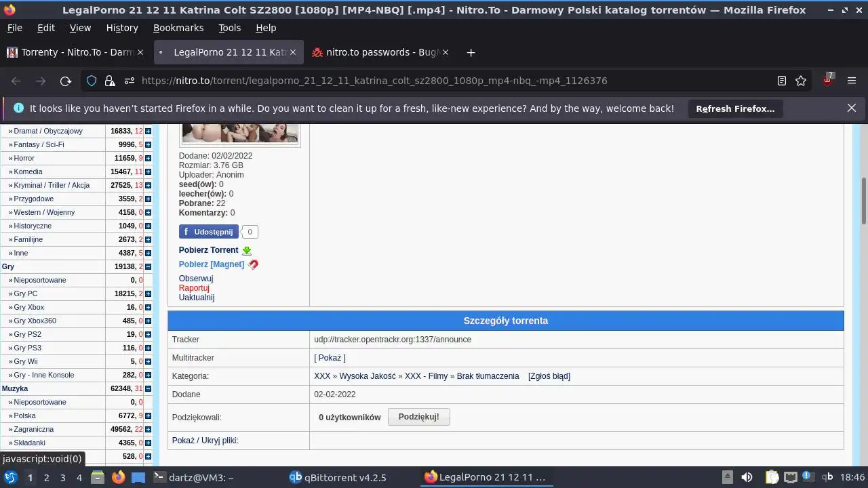Show site info via the padlock icon

pyautogui.click(x=109, y=81)
